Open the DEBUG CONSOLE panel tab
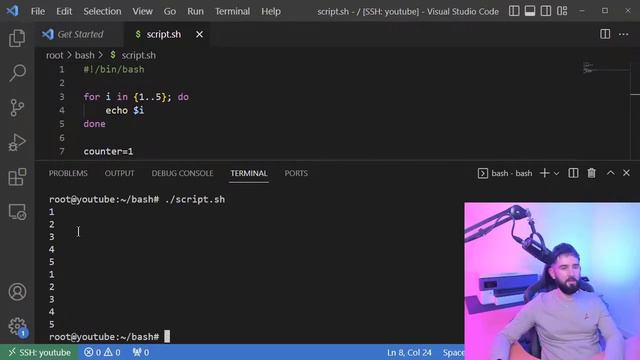 (182, 173)
